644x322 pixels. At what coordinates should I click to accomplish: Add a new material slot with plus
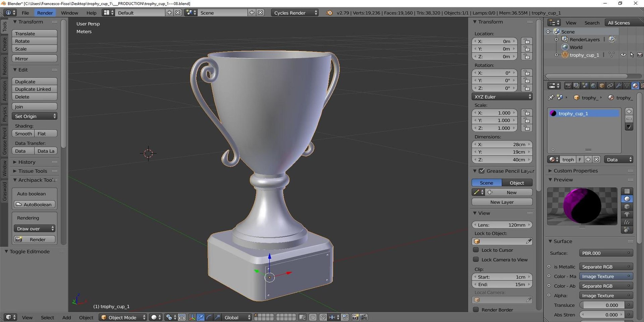click(x=629, y=111)
